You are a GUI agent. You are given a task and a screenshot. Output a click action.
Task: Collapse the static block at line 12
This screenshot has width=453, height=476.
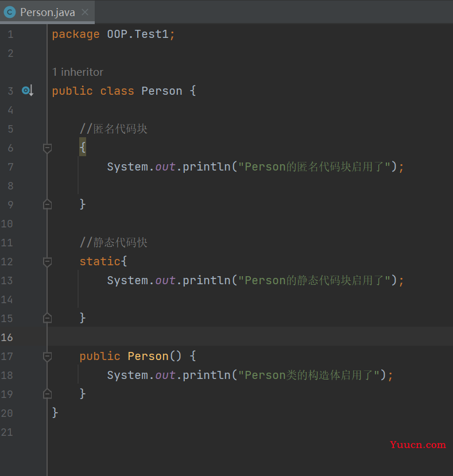point(47,262)
